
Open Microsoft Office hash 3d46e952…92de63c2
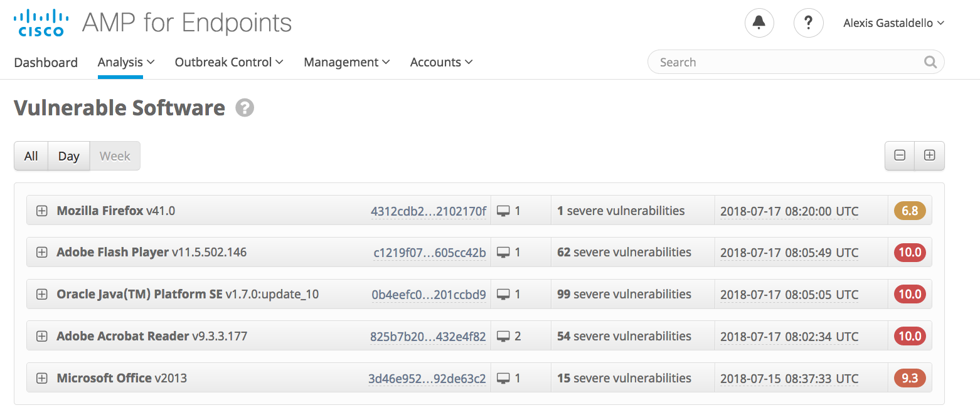427,379
